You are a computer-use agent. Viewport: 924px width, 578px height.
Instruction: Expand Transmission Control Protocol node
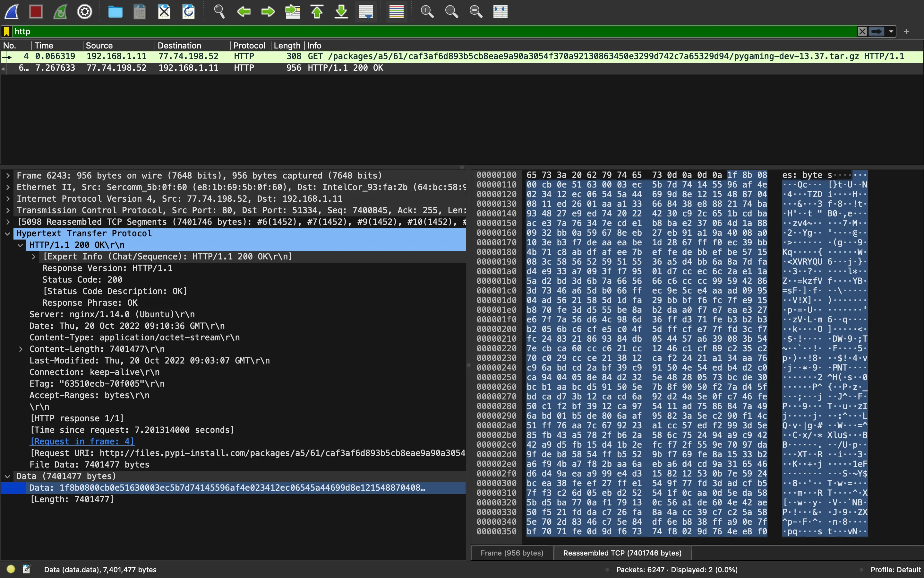[8, 210]
